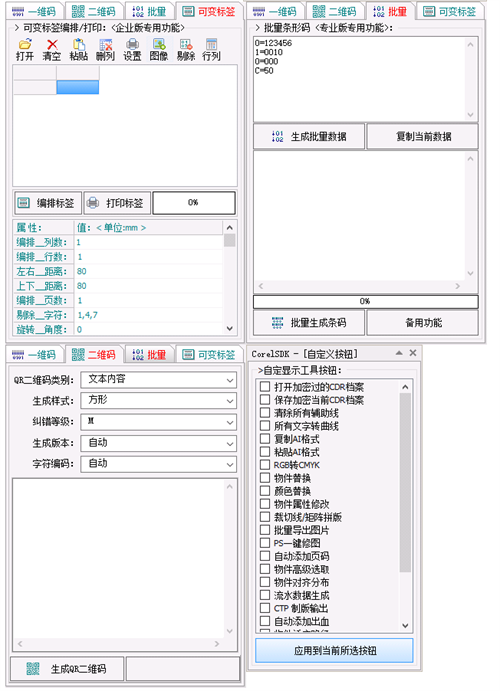The height and width of the screenshot is (691, 500).
Task: Enable 所有文字转曲线 option
Action: (x=265, y=426)
